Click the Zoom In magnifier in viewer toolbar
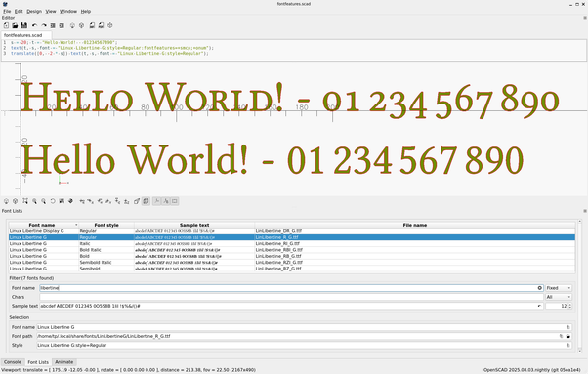Screen dimensions: 588x374 click(34, 201)
